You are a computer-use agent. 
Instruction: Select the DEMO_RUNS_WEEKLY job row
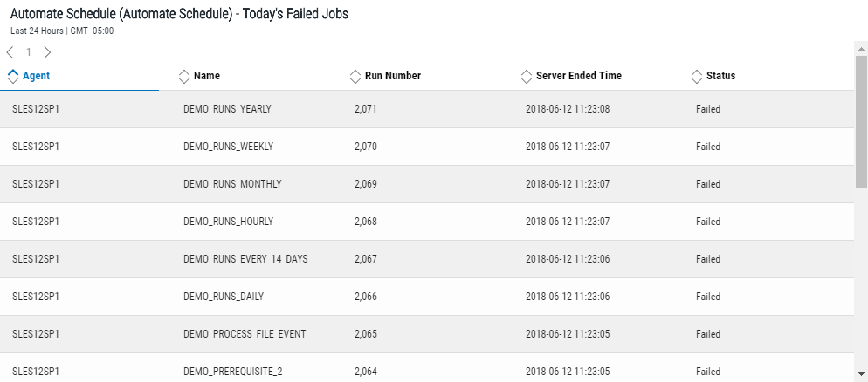[x=228, y=147]
